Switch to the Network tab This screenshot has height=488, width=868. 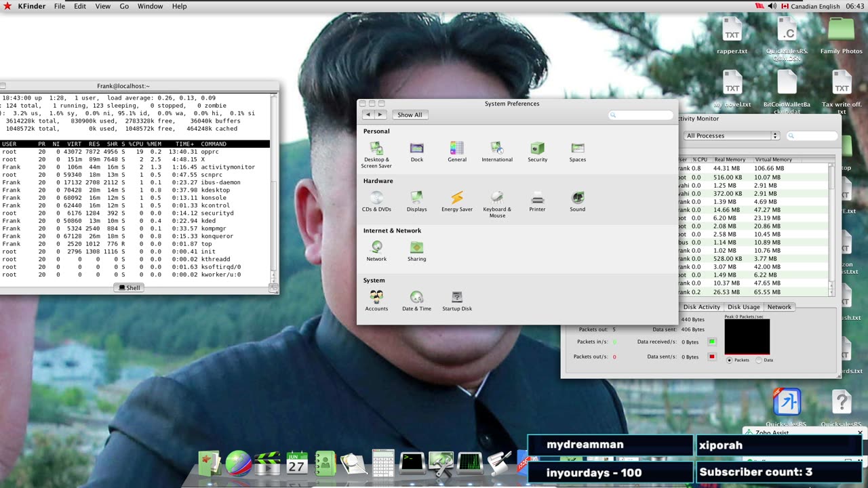point(779,307)
